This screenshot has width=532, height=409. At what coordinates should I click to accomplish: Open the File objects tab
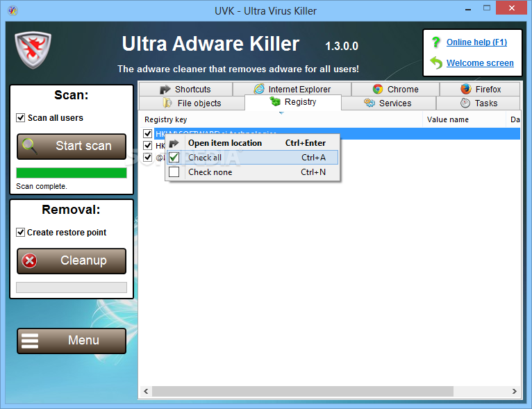(192, 103)
